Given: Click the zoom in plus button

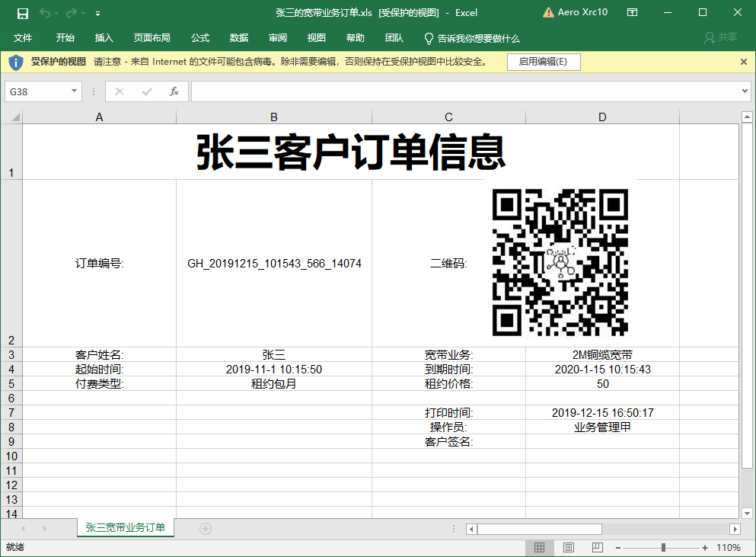Looking at the screenshot, I should point(705,548).
